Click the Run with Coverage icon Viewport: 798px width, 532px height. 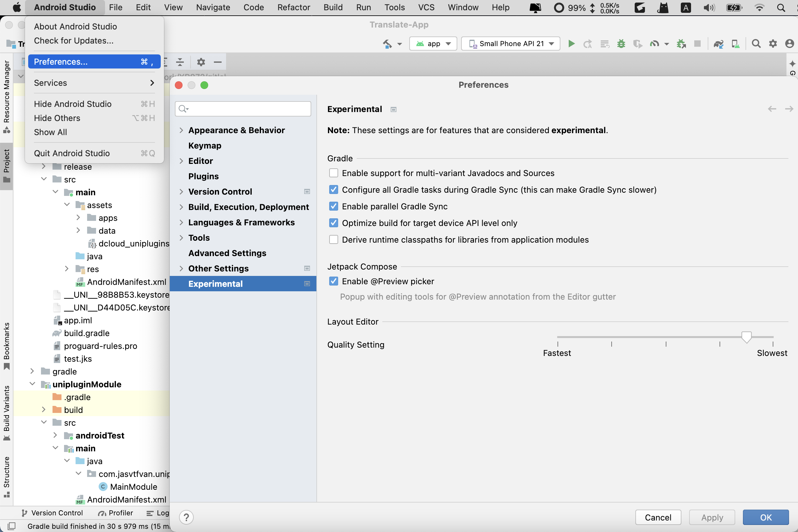click(x=638, y=44)
